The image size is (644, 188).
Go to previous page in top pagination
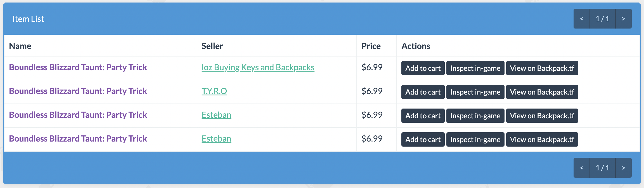(x=582, y=19)
